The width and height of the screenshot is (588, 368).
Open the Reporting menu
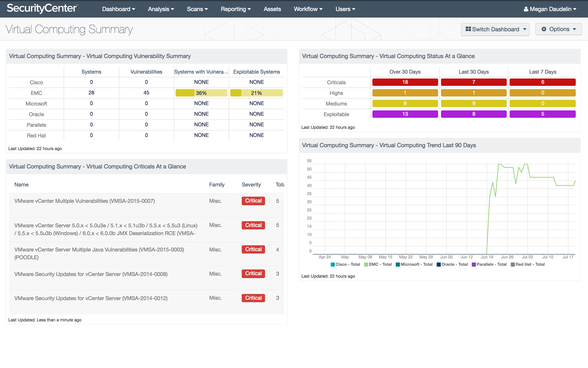point(236,9)
